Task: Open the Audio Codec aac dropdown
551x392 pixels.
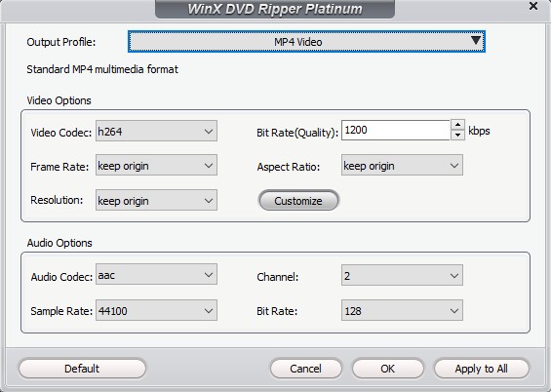Action: coord(156,274)
